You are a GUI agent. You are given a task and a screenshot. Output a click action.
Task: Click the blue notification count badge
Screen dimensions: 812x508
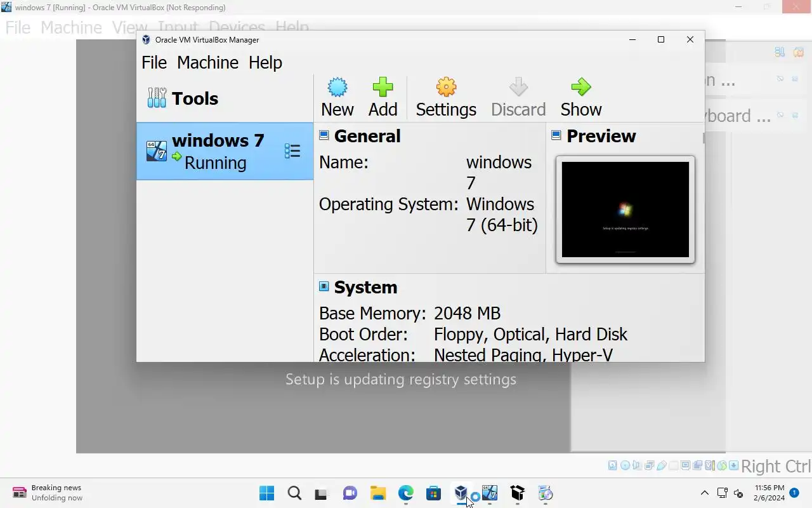click(x=794, y=493)
